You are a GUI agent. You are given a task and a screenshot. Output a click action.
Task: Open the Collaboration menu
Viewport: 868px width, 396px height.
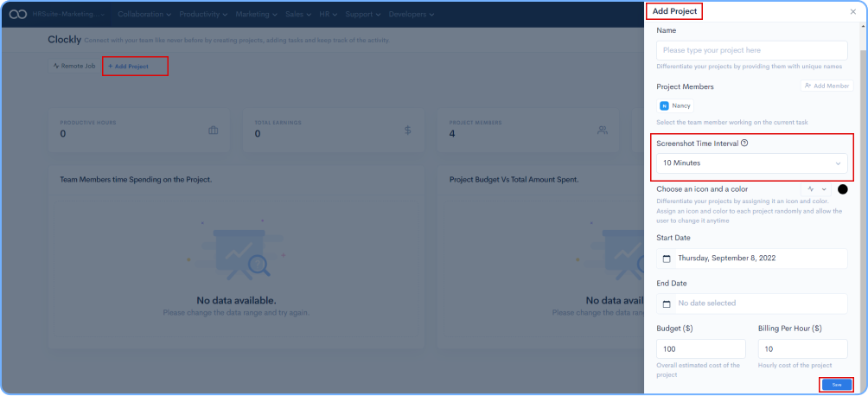click(x=144, y=14)
